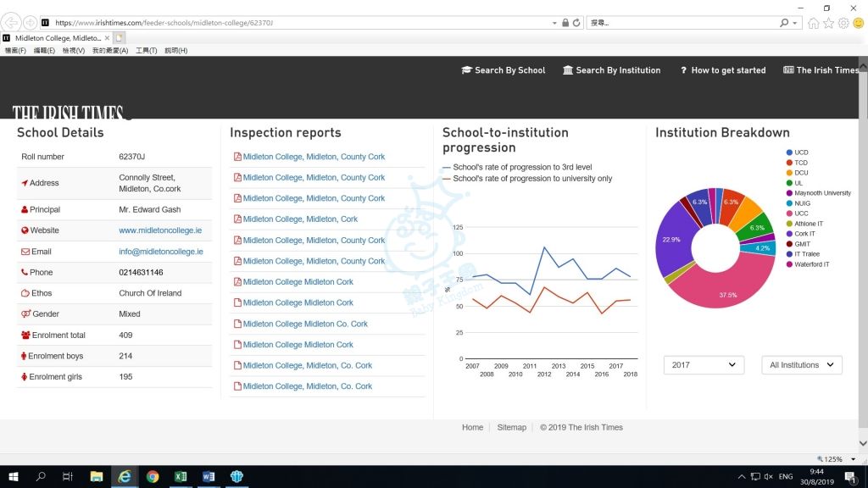This screenshot has height=488, width=868.
Task: Click Waterford IT legend color dot
Action: pos(789,264)
